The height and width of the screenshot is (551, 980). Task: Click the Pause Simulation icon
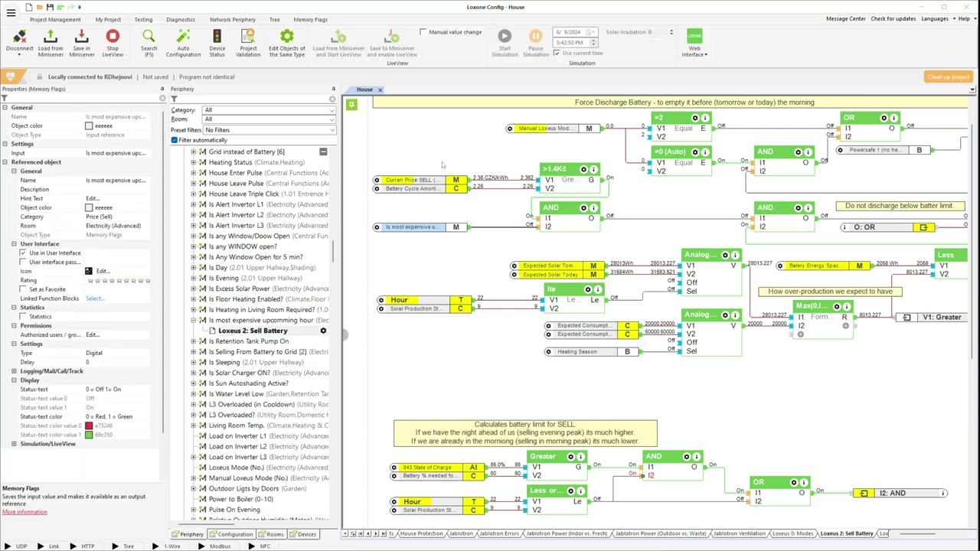tap(535, 36)
